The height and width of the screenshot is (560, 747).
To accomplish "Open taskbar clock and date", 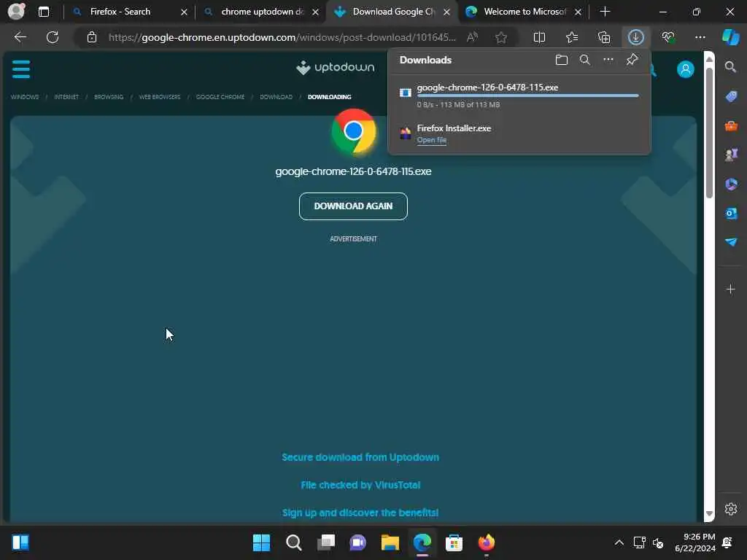I will pyautogui.click(x=695, y=542).
